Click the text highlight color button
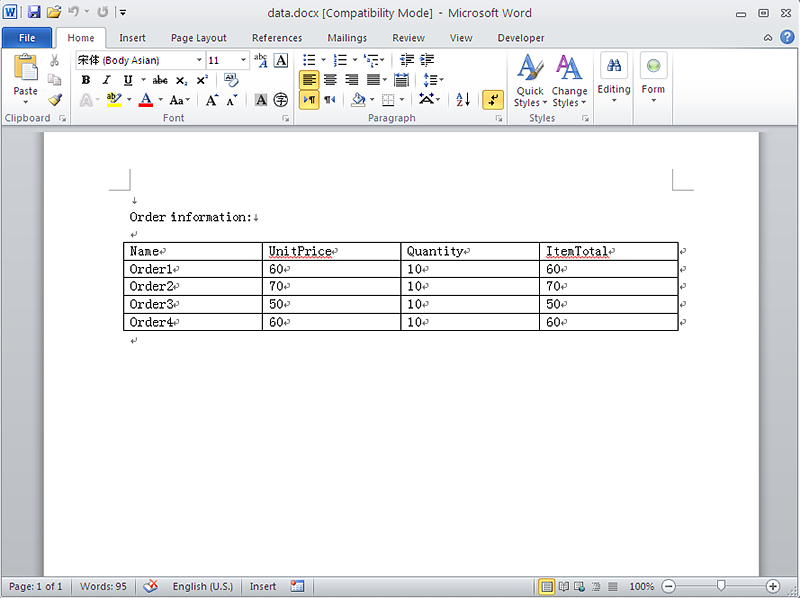The height and width of the screenshot is (598, 800). tap(114, 100)
